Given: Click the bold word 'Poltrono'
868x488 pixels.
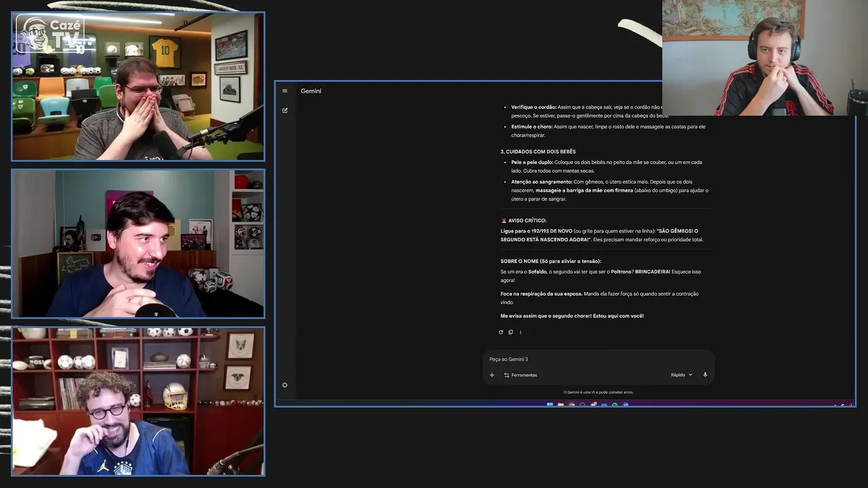Looking at the screenshot, I should tap(620, 272).
